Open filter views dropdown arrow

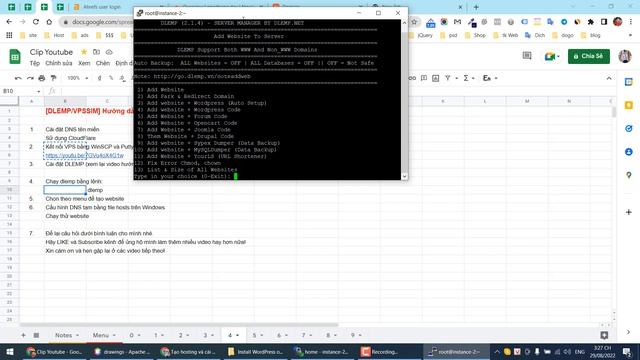pyautogui.click(x=456, y=78)
